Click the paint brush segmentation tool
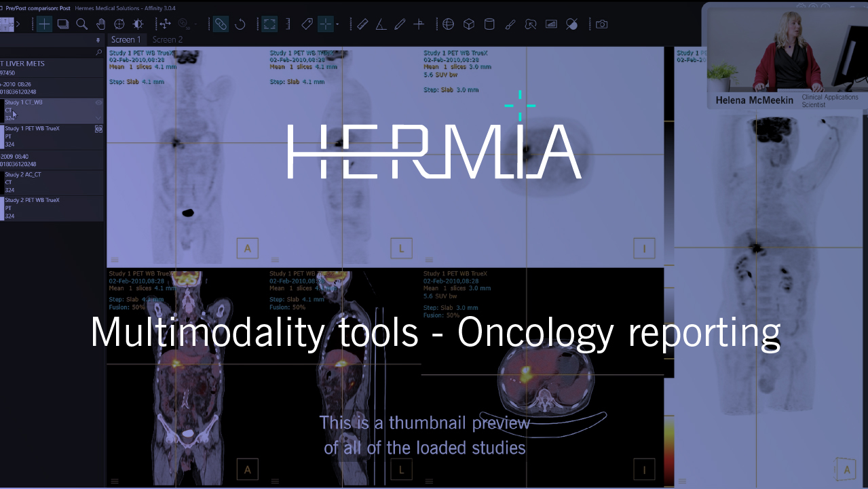Viewport: 868px width, 489px height. click(x=510, y=24)
